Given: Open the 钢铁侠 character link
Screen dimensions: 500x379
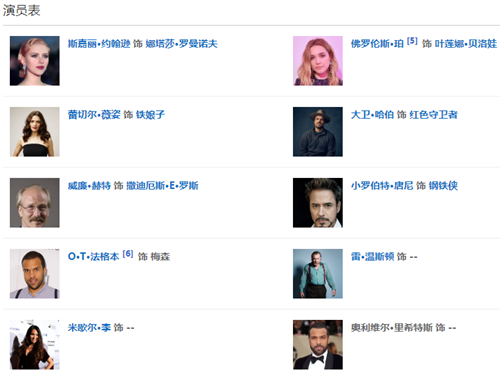Looking at the screenshot, I should [x=443, y=186].
